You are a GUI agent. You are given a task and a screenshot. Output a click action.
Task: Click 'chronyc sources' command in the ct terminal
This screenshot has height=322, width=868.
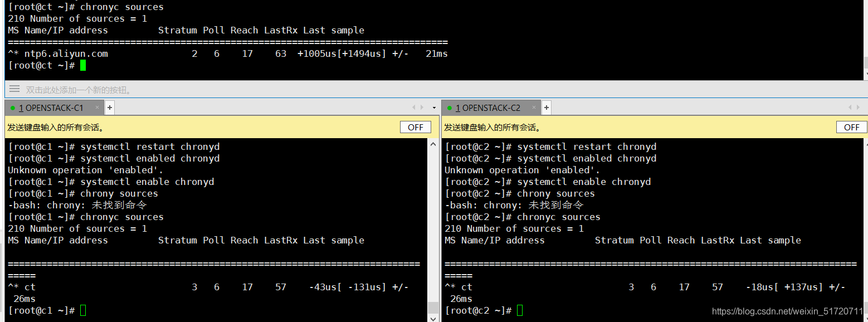point(122,7)
